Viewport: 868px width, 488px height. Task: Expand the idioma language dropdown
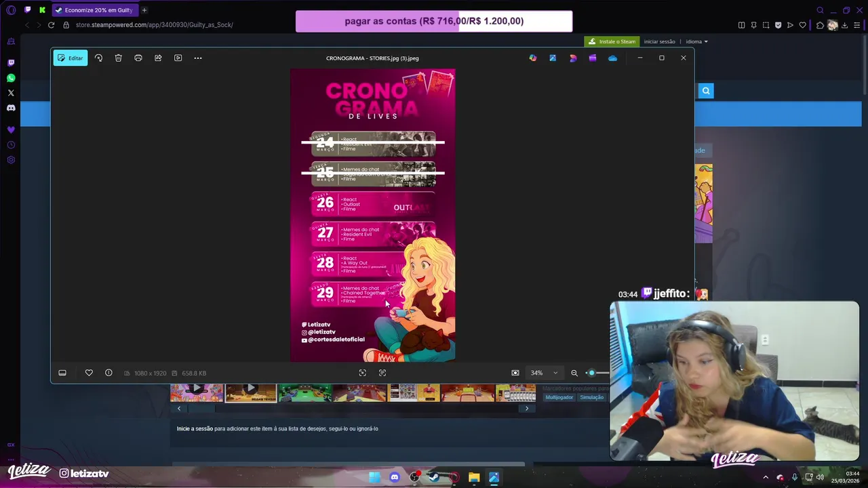[x=696, y=41]
